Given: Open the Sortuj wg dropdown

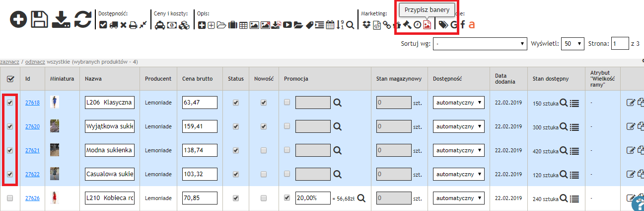Looking at the screenshot, I should click(480, 44).
